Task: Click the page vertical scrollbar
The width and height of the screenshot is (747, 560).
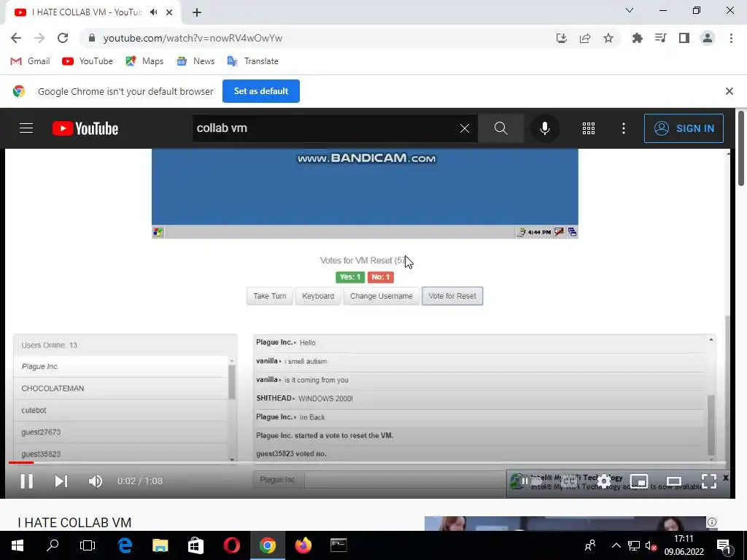Action: 741,149
